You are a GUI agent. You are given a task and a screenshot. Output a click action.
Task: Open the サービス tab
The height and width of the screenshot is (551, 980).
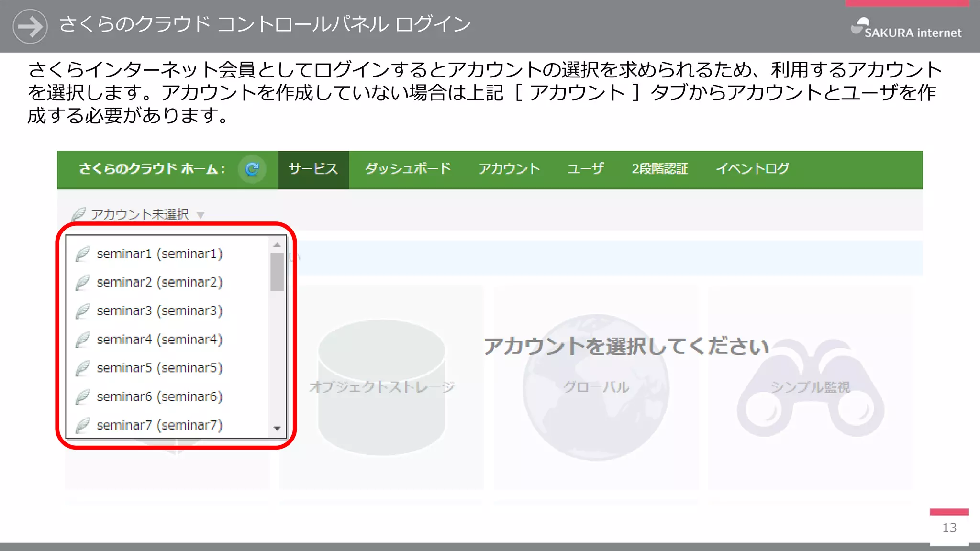point(313,170)
